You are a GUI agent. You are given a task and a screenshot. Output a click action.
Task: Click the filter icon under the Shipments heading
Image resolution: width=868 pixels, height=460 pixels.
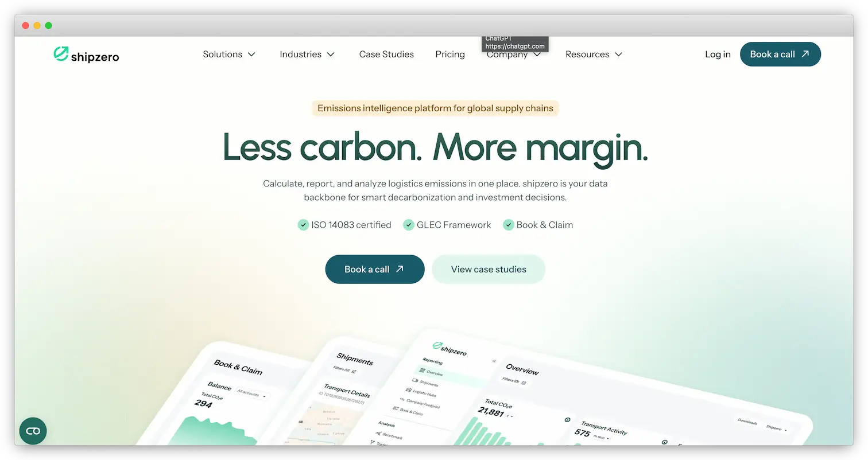(x=354, y=372)
